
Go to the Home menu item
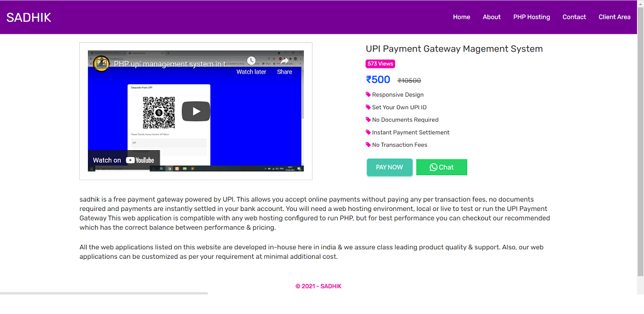[x=462, y=17]
